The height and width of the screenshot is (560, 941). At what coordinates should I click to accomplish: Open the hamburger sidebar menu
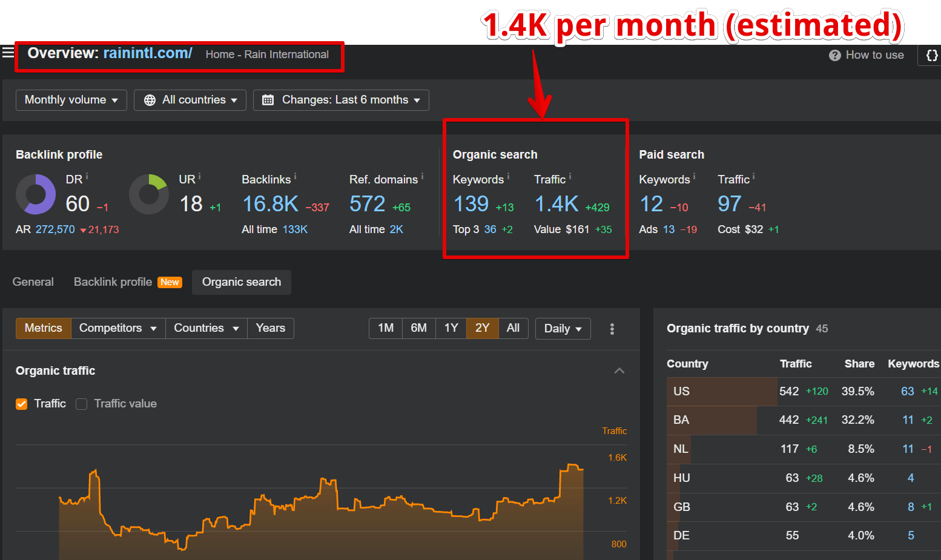click(x=8, y=53)
